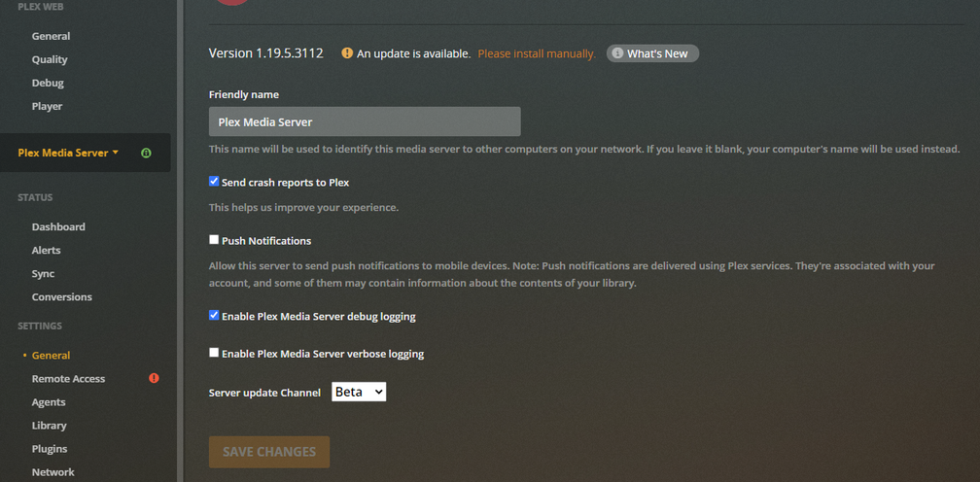Open Sync status page
This screenshot has width=980, height=482.
tap(43, 273)
